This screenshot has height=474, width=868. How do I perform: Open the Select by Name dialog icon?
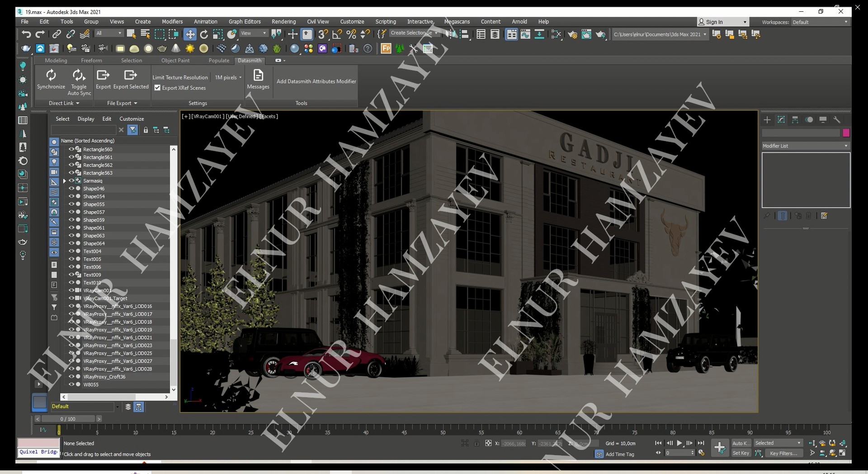[x=145, y=34]
